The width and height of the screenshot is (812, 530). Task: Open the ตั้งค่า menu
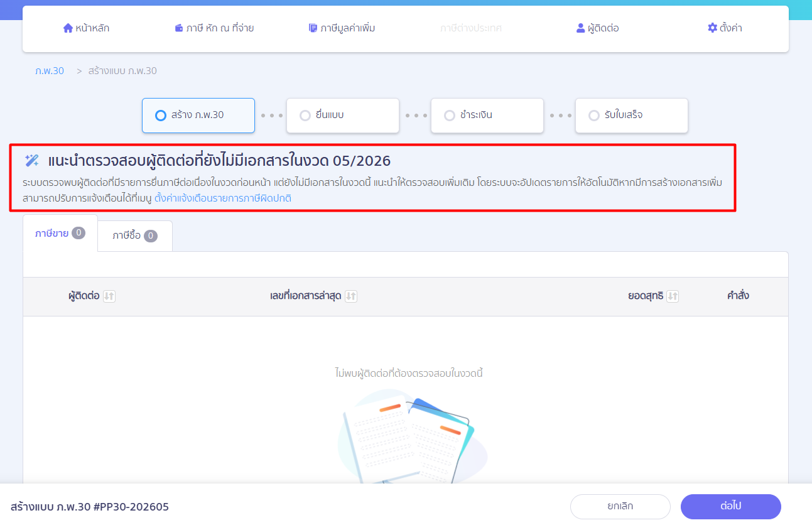coord(725,28)
